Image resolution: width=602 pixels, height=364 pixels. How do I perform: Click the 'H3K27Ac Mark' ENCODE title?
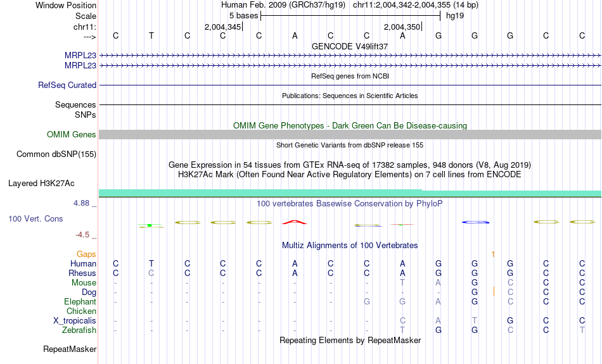tap(350, 175)
